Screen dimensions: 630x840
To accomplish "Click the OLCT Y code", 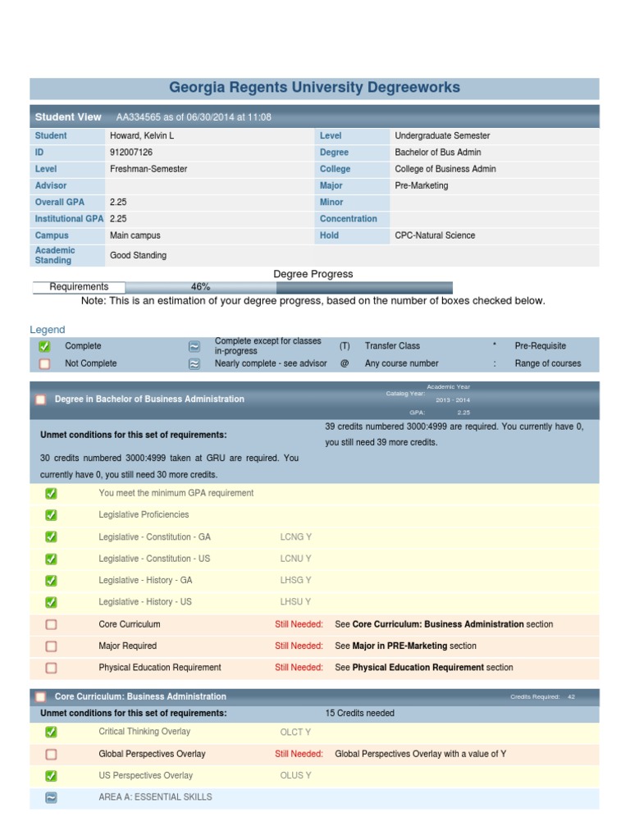I will 295,732.
